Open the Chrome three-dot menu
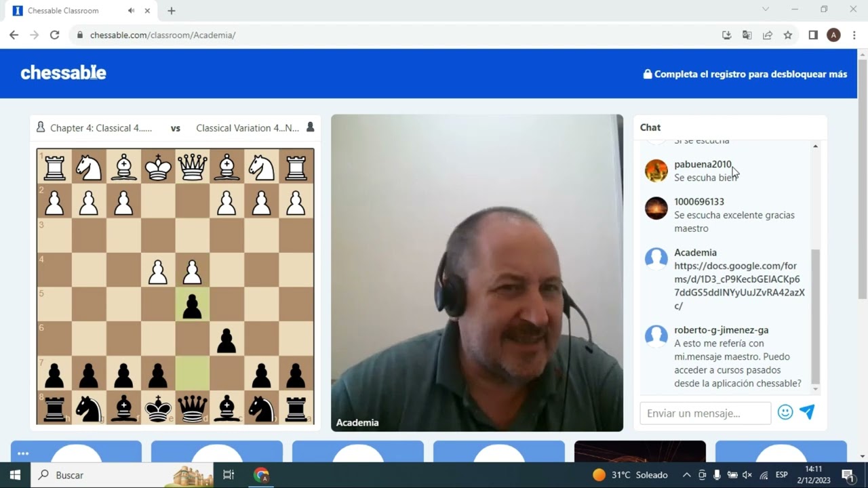The height and width of the screenshot is (488, 868). (x=854, y=35)
